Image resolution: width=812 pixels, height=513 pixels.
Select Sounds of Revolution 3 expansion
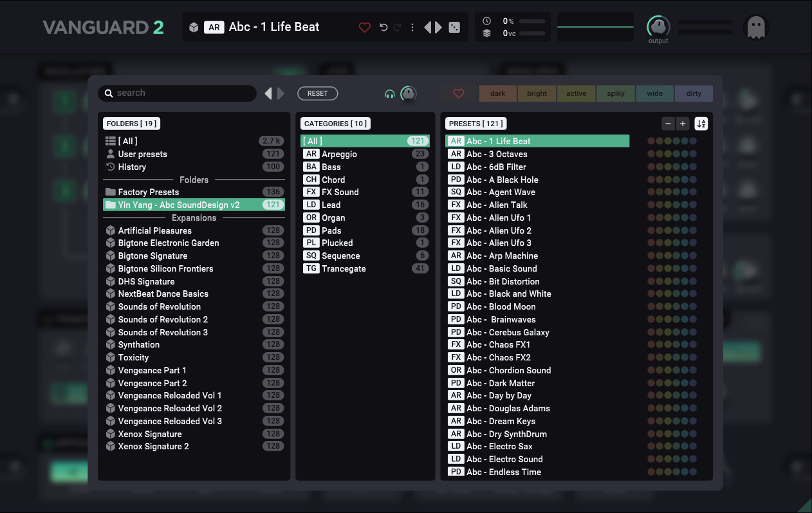tap(194, 332)
